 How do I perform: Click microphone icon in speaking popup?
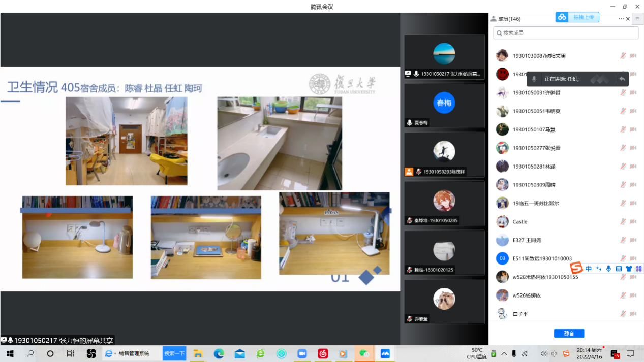[534, 79]
